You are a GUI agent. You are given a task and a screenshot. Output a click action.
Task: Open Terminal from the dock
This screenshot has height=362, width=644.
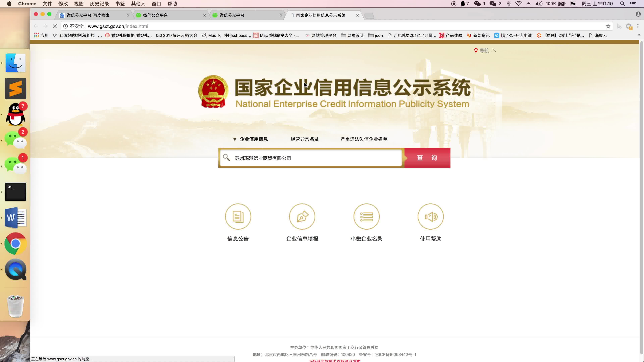coord(15,192)
